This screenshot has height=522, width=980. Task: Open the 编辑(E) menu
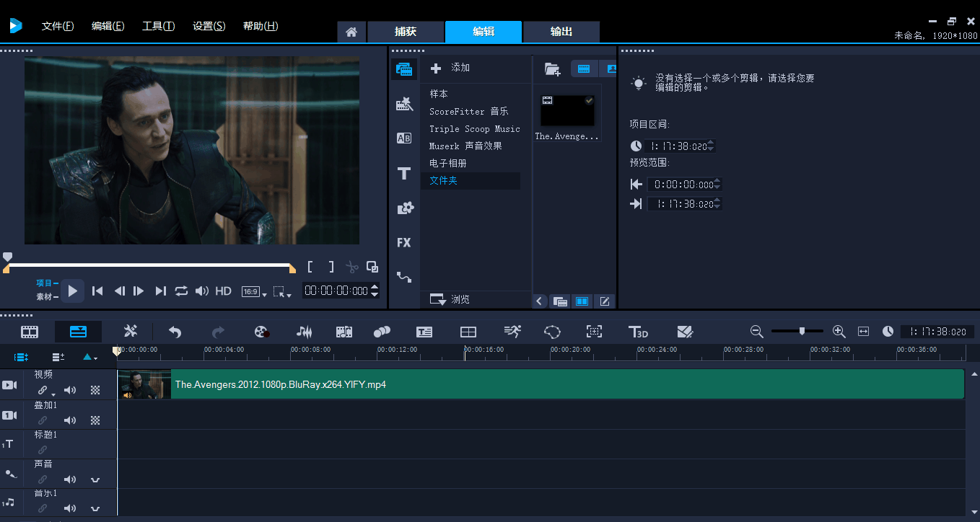(x=108, y=26)
